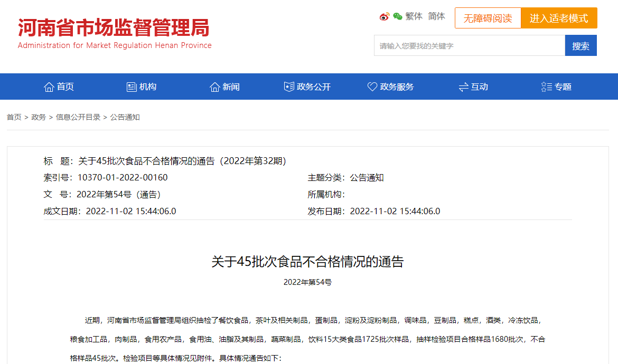The image size is (618, 364).
Task: Click the arrows icon beside 互动
Action: pyautogui.click(x=464, y=87)
